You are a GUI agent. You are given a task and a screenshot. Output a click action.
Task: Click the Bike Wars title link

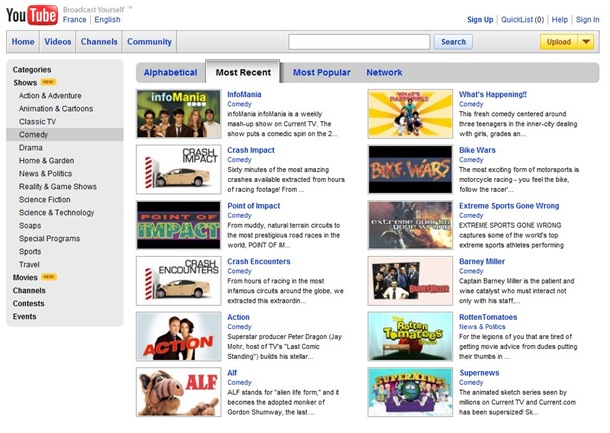click(x=477, y=150)
